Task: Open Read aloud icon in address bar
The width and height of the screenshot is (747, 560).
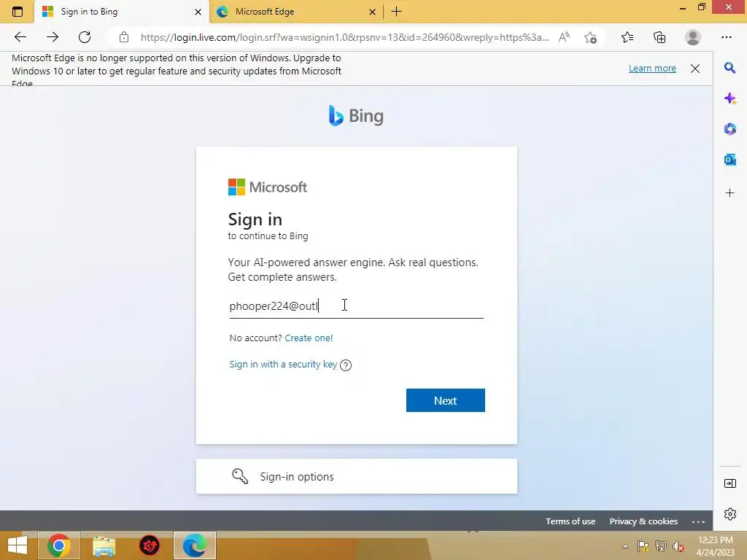Action: coord(564,37)
